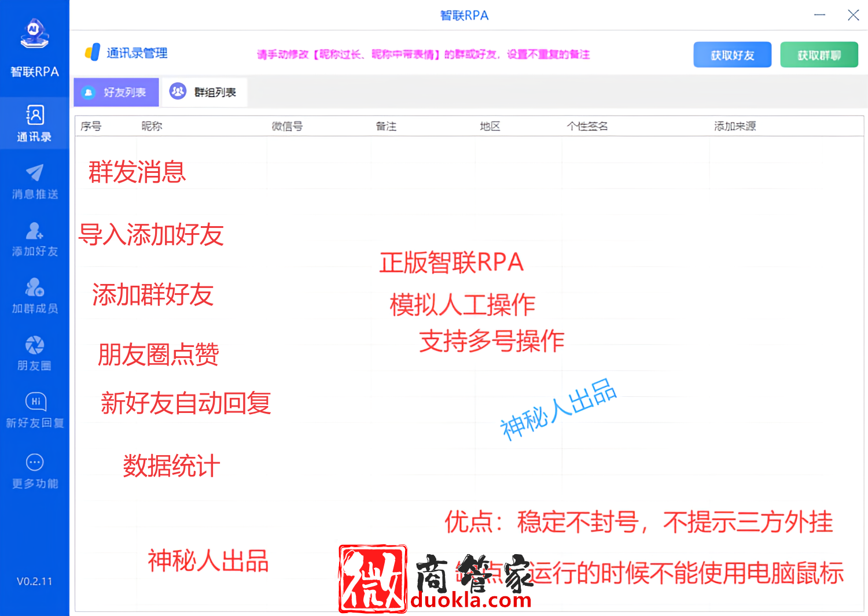
Task: Open the 朋友圈 moments shutter icon
Action: pos(35,345)
